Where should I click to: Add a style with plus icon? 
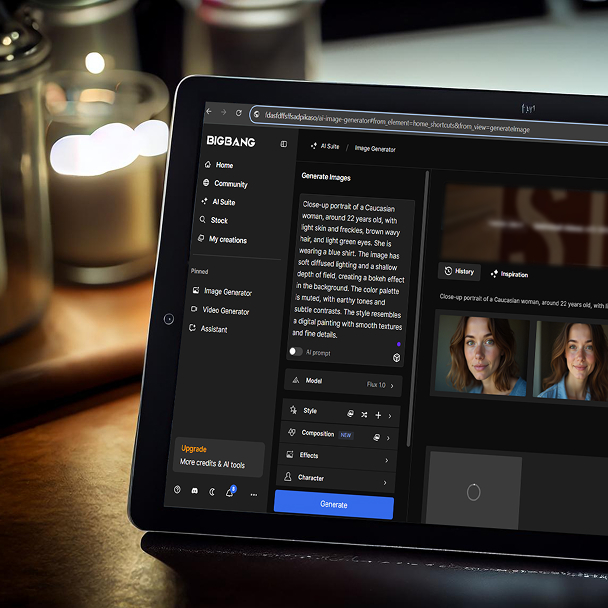pos(378,415)
